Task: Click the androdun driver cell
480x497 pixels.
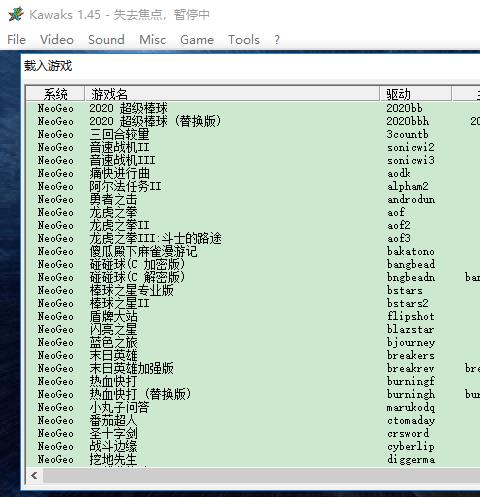Action: [411, 199]
